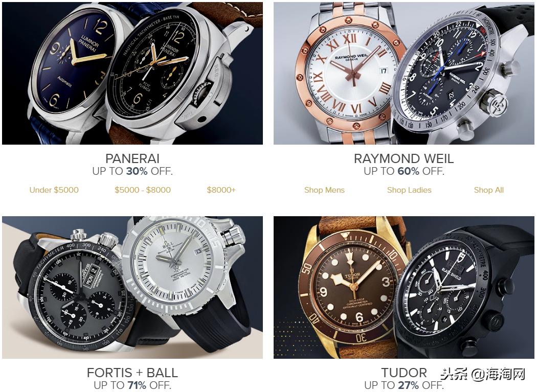Click the TUDOR brand heading

pos(404,373)
